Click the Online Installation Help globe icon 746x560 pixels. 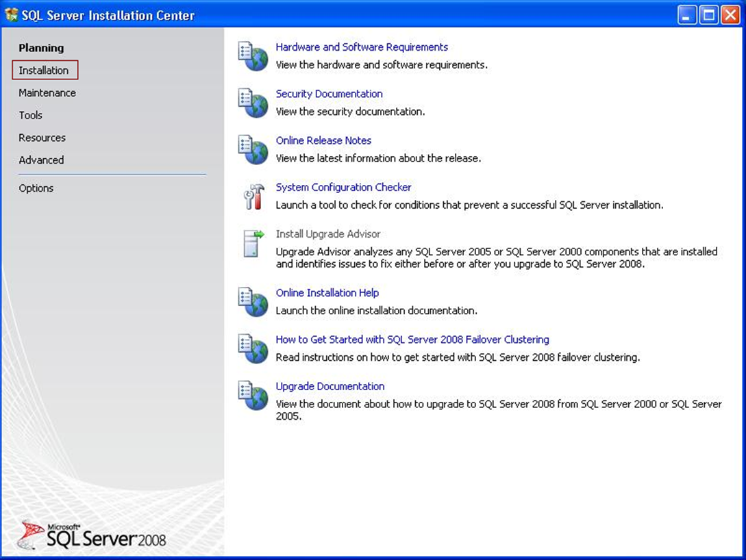[252, 302]
